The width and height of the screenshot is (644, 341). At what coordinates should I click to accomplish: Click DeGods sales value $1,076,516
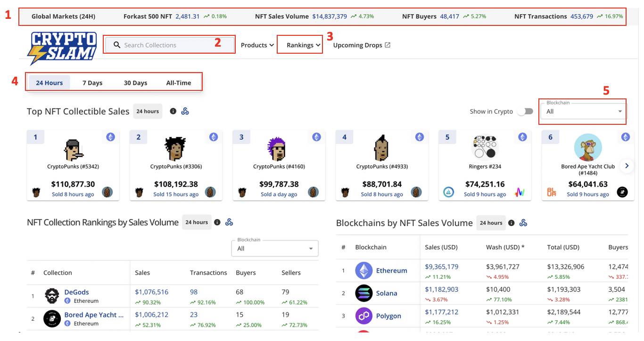(x=152, y=292)
